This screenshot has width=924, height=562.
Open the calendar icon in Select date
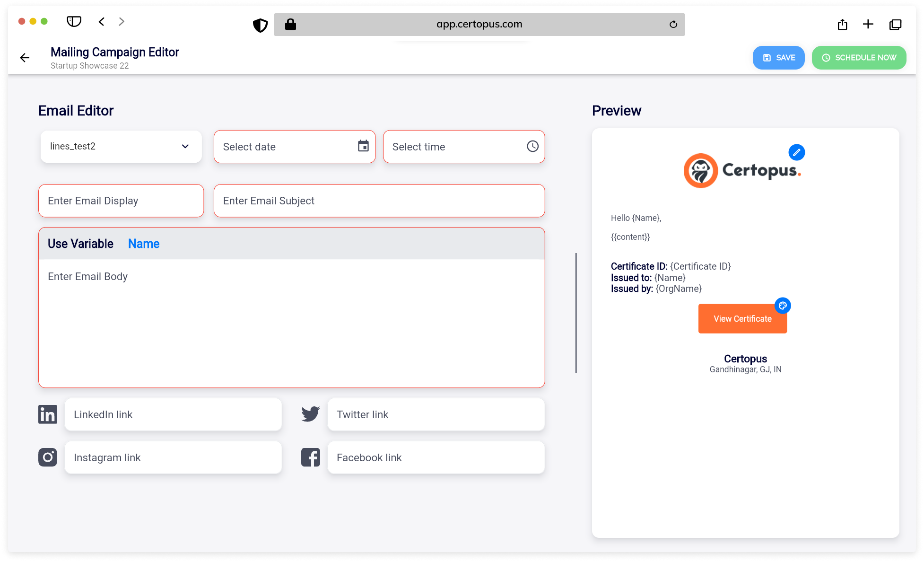pyautogui.click(x=363, y=146)
